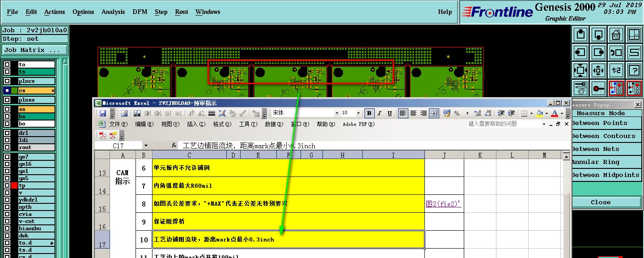The width and height of the screenshot is (644, 258).
Task: Click the red swatch beside layer tp
Action: [14, 185]
